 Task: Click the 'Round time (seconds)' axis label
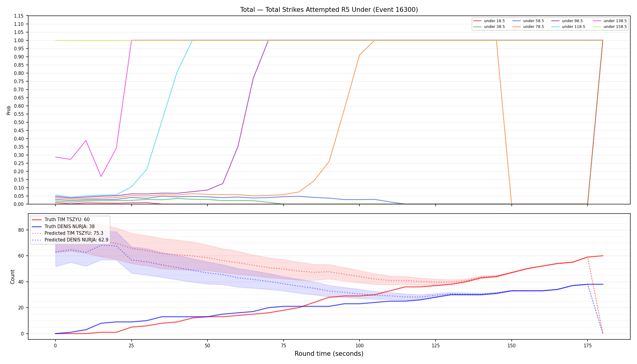[x=329, y=354]
